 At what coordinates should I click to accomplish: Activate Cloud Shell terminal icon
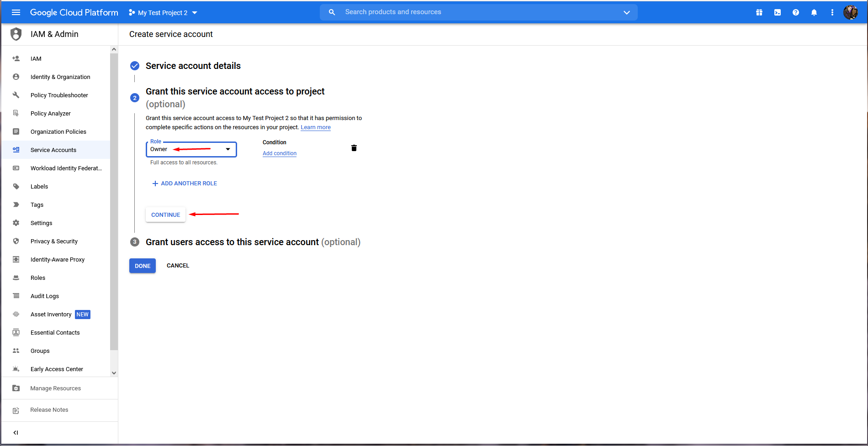777,12
